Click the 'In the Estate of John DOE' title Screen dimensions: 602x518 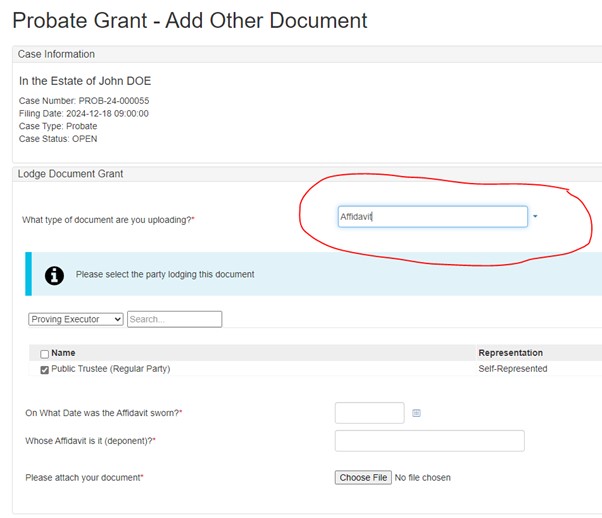coord(85,80)
